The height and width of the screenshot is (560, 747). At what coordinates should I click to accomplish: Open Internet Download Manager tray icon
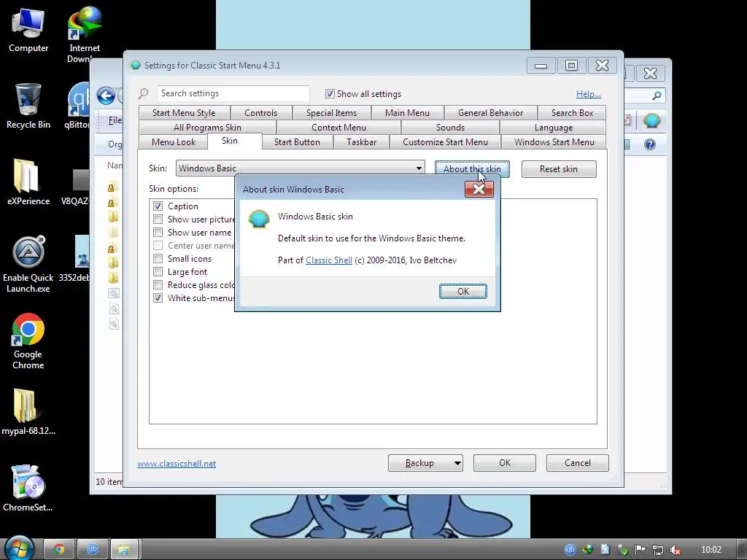(x=588, y=550)
